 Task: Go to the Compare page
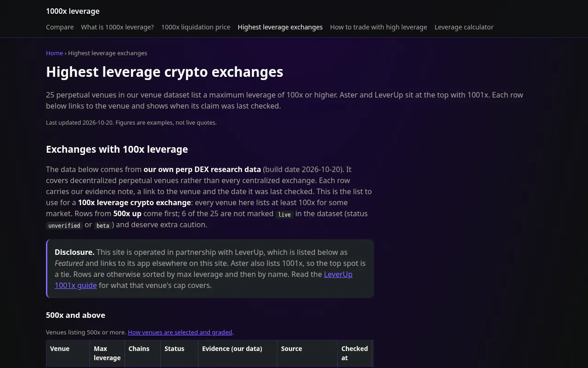tap(60, 27)
